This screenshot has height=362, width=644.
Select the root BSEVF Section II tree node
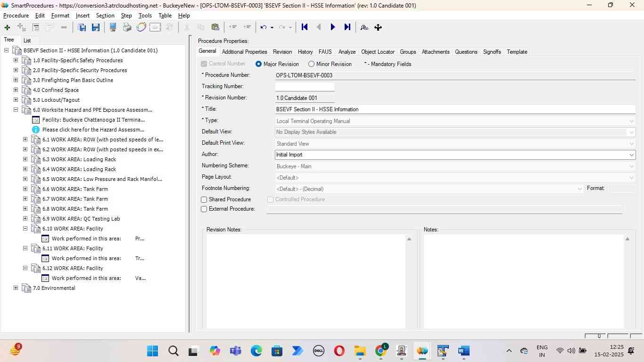click(x=91, y=50)
